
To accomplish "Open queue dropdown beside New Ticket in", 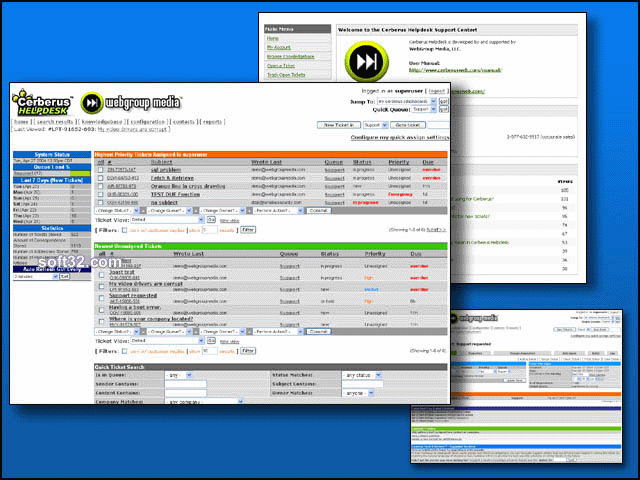I will pos(376,125).
